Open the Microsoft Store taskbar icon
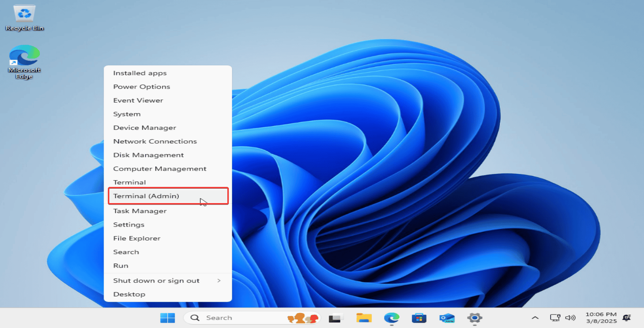This screenshot has height=328, width=644. point(419,318)
